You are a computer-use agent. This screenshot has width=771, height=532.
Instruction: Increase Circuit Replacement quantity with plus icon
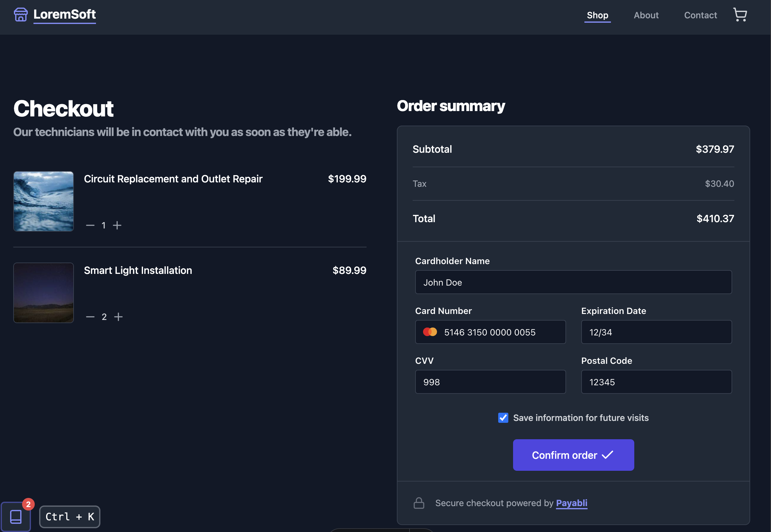117,225
